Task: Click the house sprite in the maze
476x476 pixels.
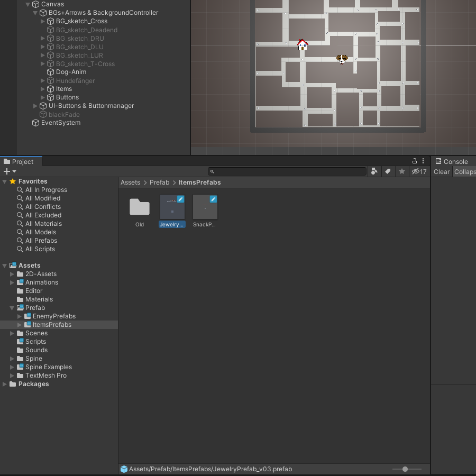Action: 303,45
